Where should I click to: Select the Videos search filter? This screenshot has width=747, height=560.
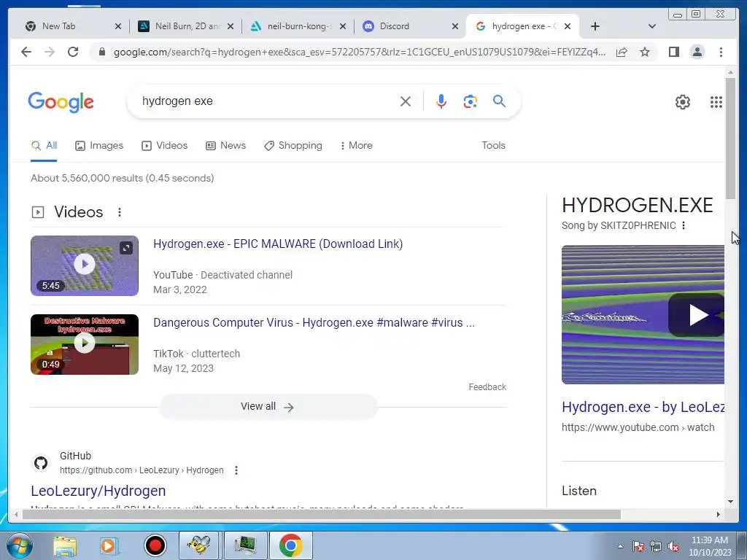[164, 146]
